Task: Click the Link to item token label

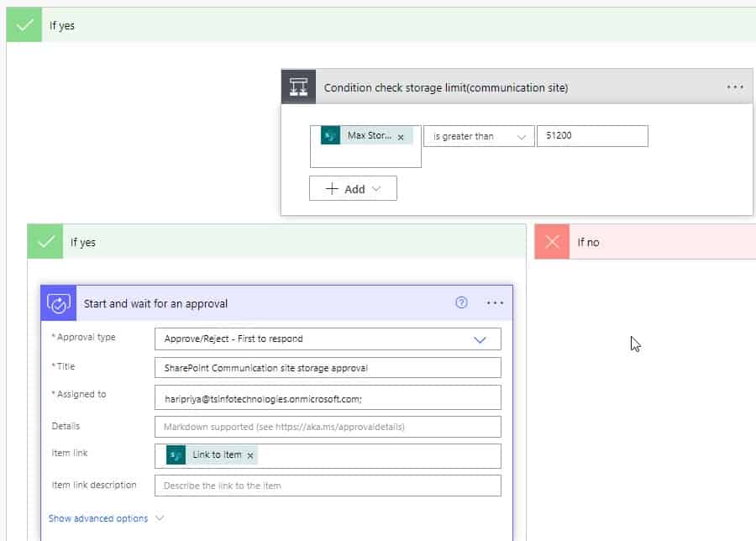Action: pyautogui.click(x=217, y=454)
